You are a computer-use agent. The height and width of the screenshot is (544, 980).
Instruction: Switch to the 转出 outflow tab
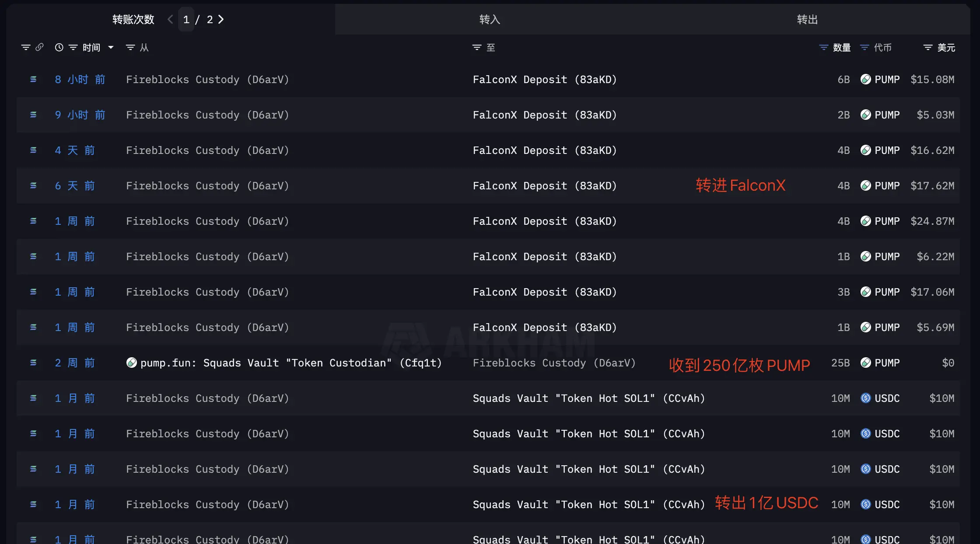tap(807, 19)
